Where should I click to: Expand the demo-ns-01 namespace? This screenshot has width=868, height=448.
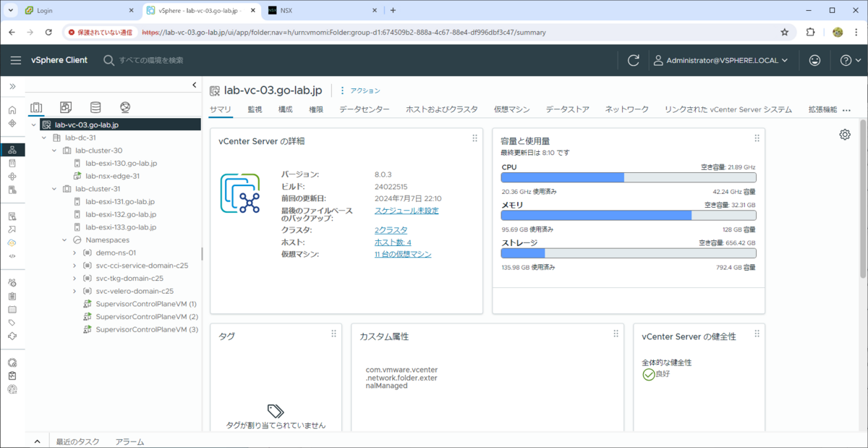75,253
